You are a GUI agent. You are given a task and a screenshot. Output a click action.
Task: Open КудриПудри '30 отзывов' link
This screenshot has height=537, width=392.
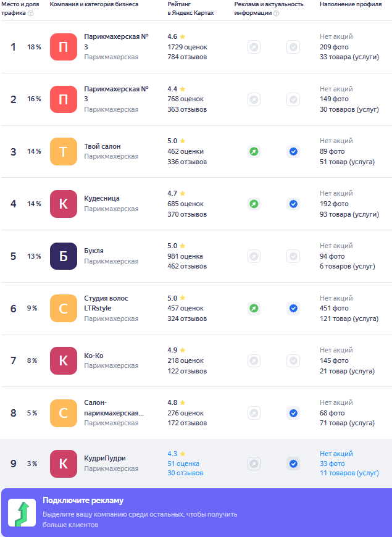185,473
